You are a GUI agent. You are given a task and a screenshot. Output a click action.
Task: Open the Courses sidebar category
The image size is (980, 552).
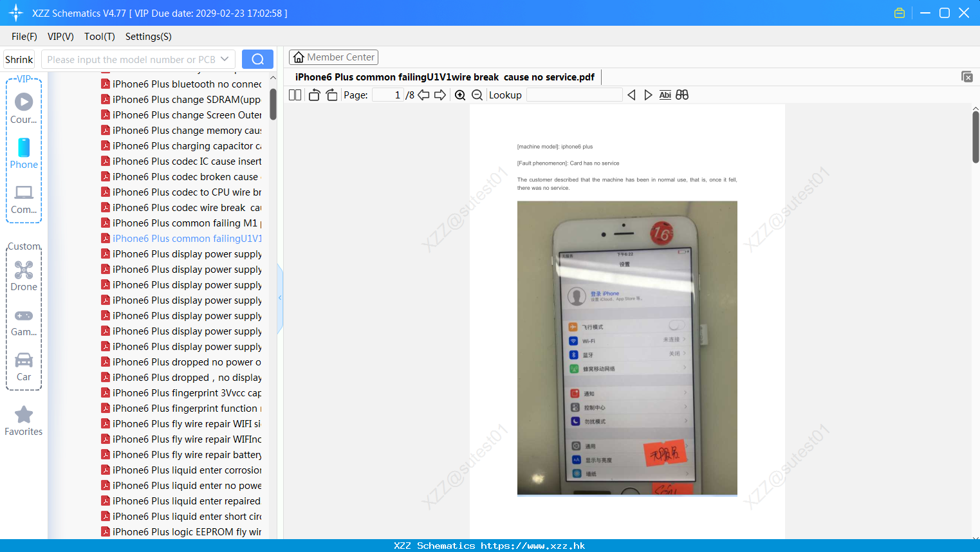coord(24,109)
